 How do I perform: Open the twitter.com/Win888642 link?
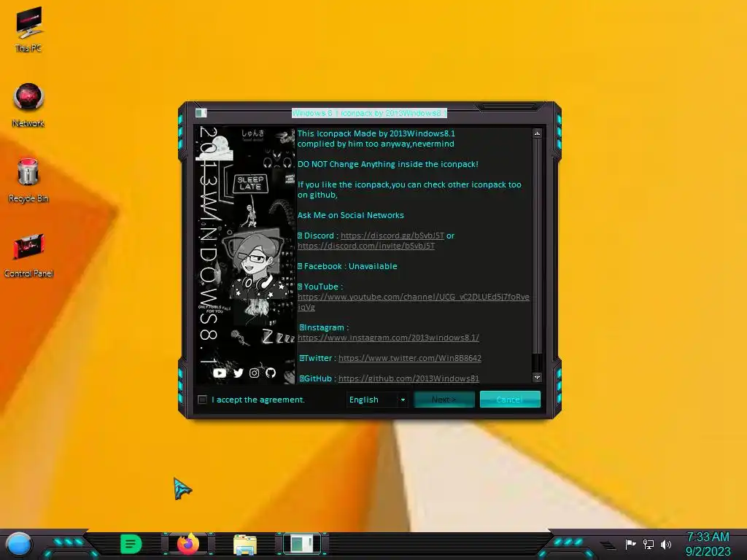[x=410, y=358]
